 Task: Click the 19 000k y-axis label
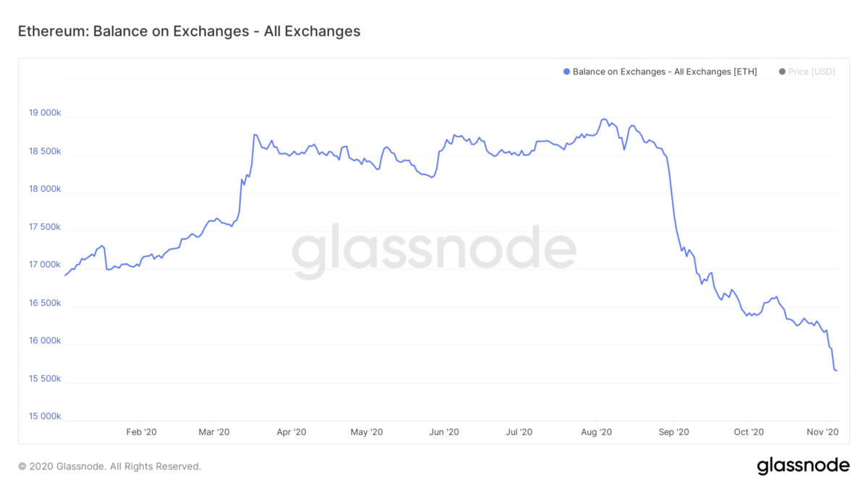pos(45,114)
